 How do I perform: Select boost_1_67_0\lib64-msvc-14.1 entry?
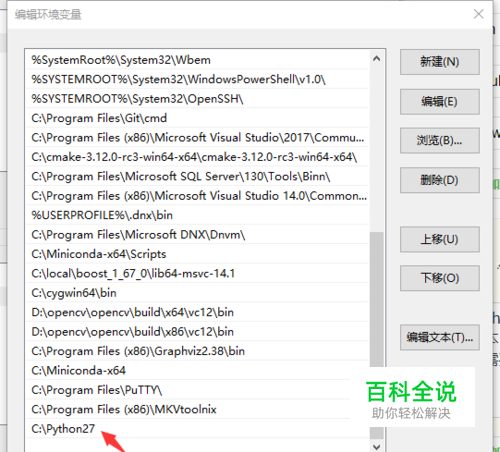197,273
